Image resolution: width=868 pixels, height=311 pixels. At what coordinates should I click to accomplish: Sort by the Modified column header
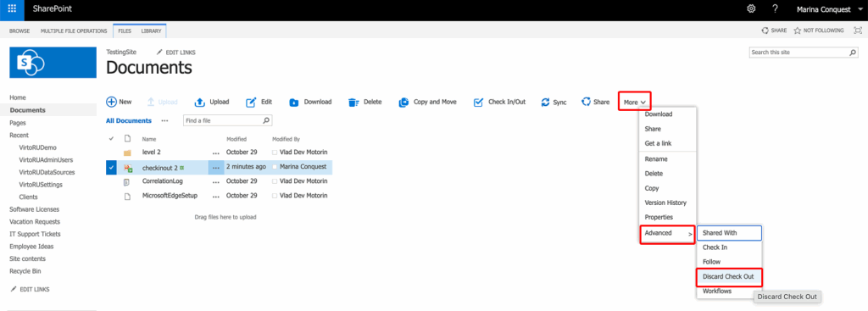click(x=236, y=139)
